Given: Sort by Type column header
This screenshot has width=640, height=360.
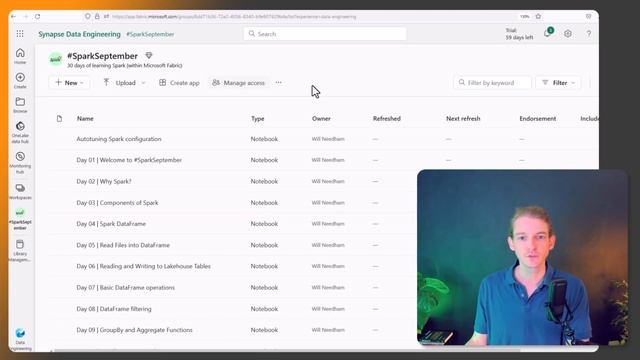Looking at the screenshot, I should [258, 118].
